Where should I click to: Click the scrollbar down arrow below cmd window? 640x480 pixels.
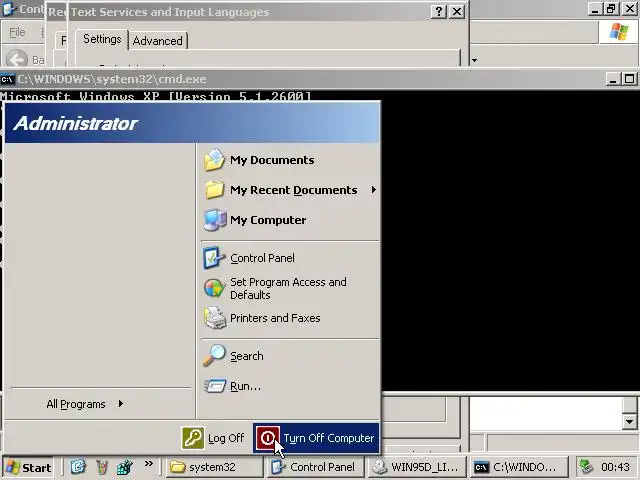[629, 422]
